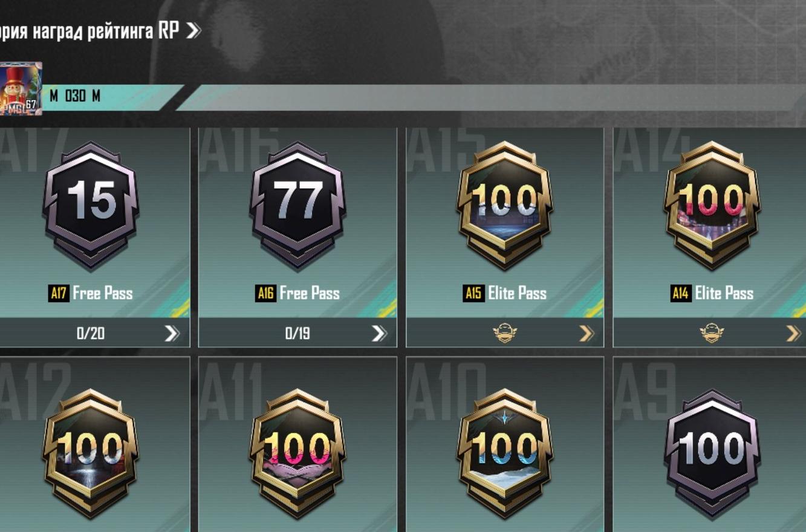Click the player name M 030 M

tap(75, 96)
